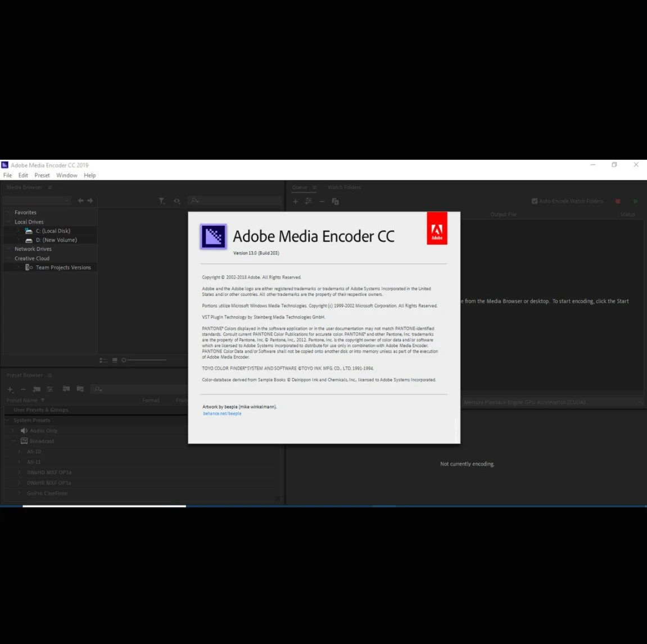
Task: Open the file type filter funnel icon
Action: pos(162,201)
